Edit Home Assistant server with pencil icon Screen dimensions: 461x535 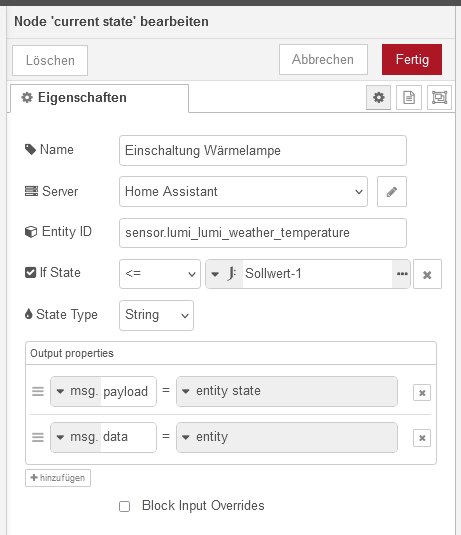coord(392,191)
